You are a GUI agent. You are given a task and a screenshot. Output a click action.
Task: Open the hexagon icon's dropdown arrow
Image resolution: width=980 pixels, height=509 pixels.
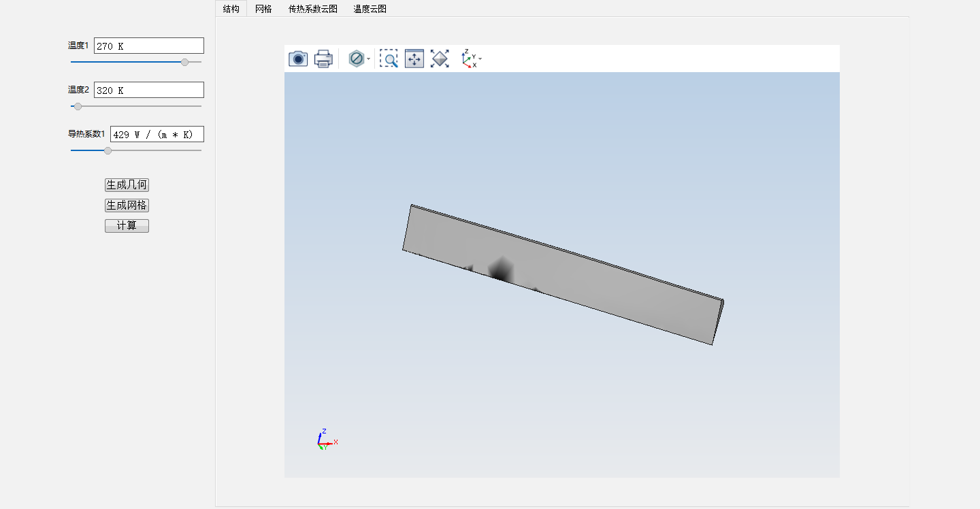368,59
